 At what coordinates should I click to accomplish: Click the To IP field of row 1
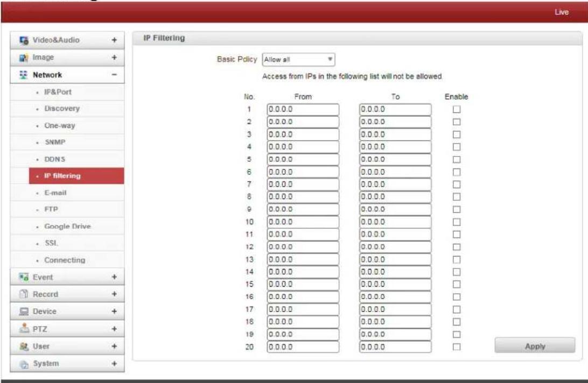[x=395, y=109]
